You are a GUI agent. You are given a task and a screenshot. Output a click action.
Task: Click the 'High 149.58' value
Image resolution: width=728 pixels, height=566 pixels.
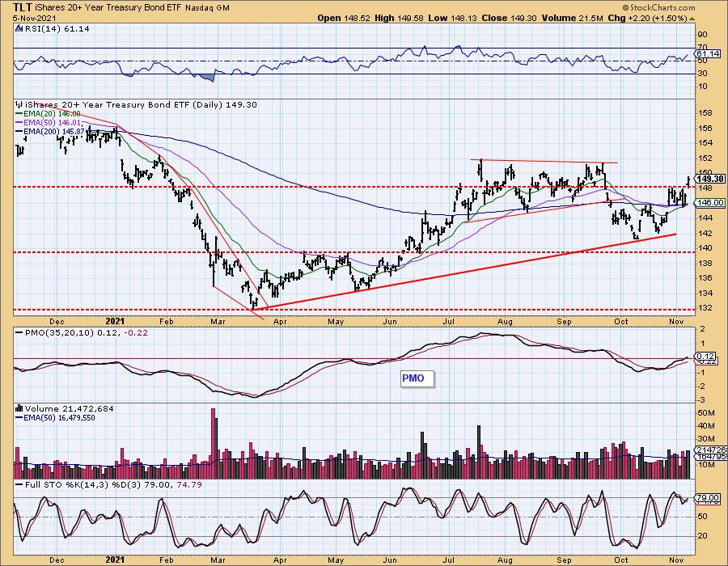point(400,18)
